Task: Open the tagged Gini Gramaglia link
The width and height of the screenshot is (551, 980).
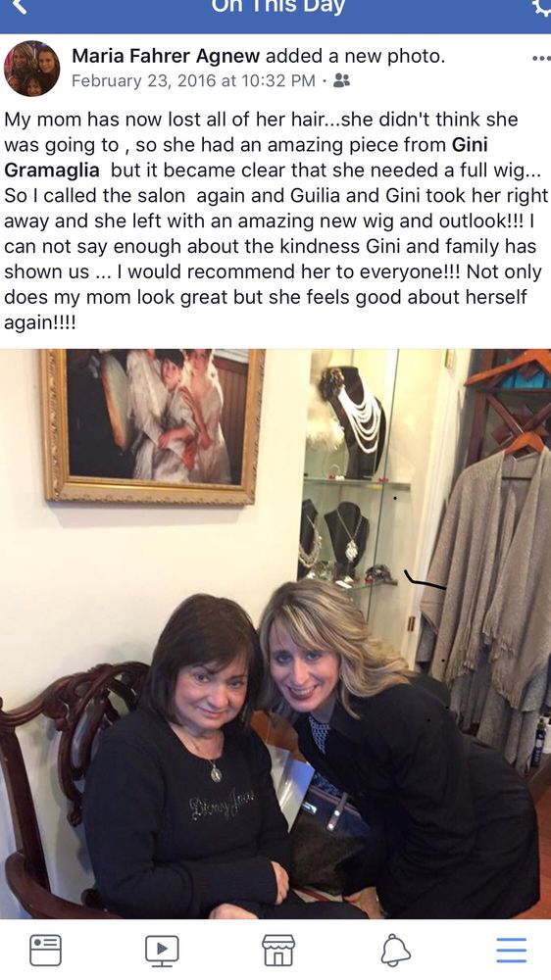Action: tap(246, 158)
